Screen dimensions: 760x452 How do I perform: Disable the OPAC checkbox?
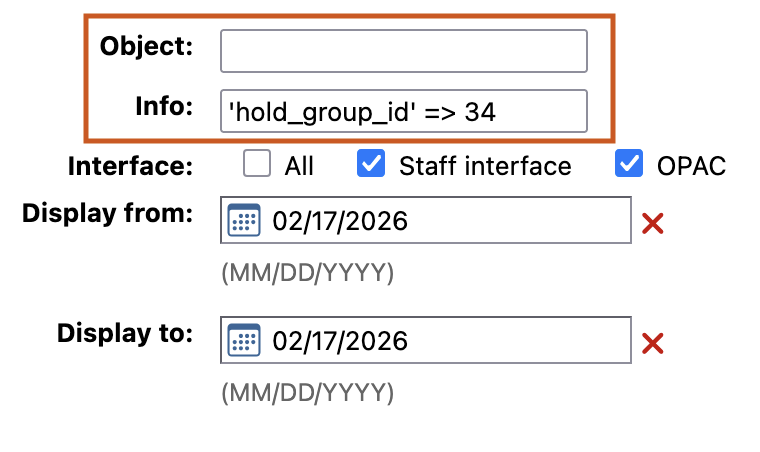629,165
